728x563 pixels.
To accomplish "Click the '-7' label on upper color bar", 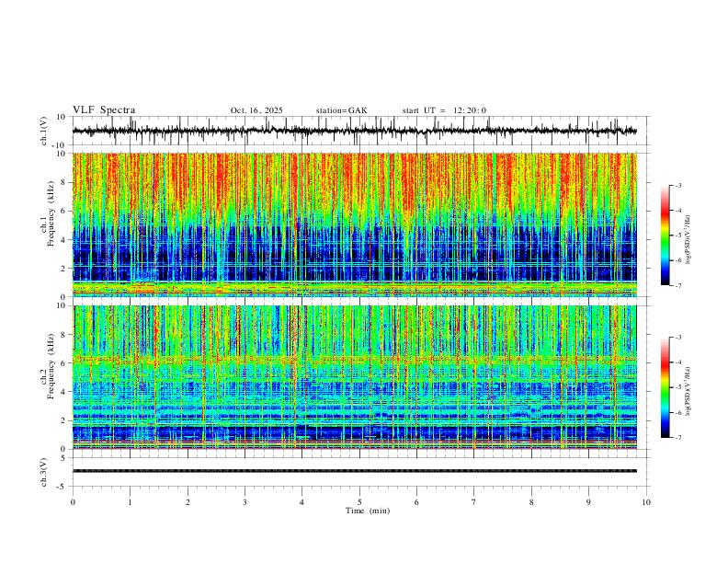I will click(x=678, y=285).
